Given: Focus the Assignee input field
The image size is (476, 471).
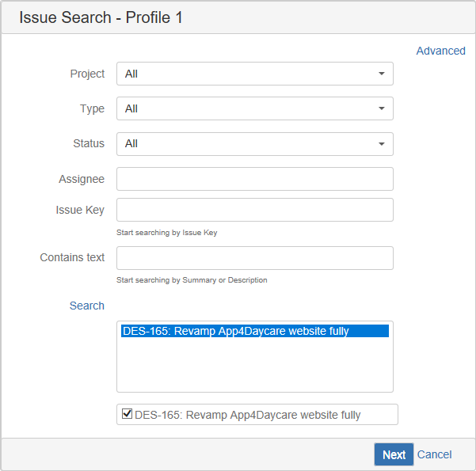Looking at the screenshot, I should coord(255,179).
